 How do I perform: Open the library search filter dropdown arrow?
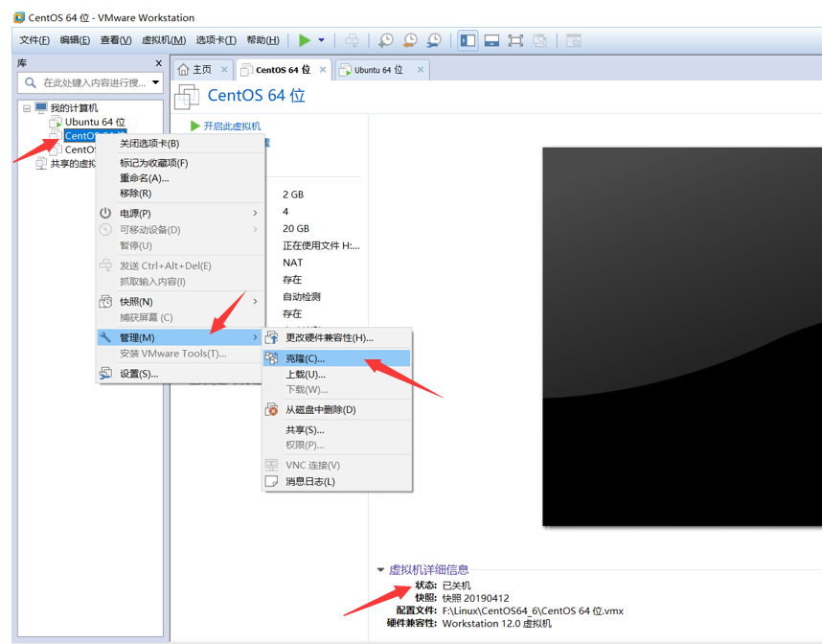click(x=156, y=82)
